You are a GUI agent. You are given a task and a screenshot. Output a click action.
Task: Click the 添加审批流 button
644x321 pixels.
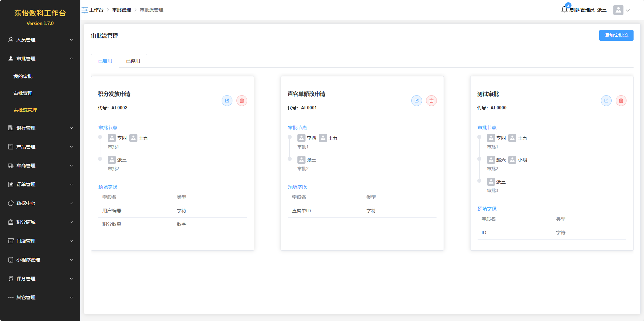pos(616,35)
